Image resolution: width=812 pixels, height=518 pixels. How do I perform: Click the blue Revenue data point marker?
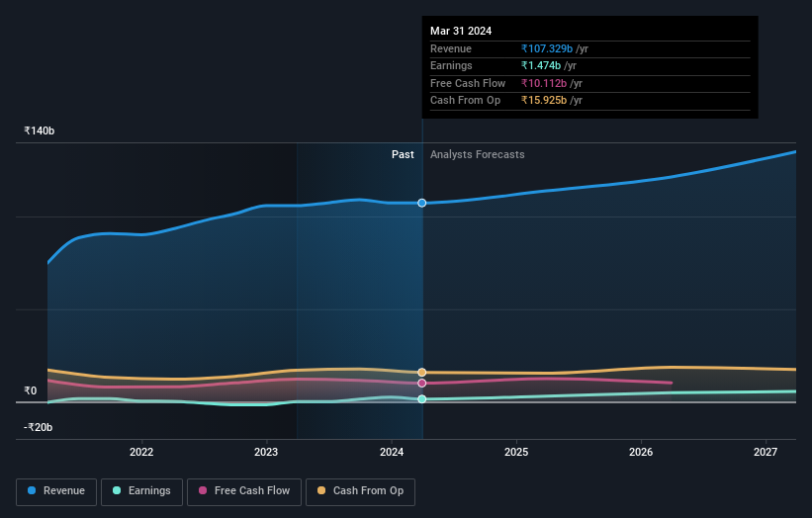[x=422, y=203]
